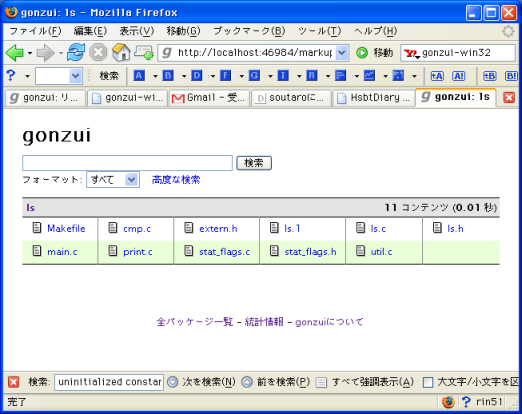This screenshot has width=522, height=414.
Task: Open the back button history dropdown arrow
Action: click(x=30, y=53)
